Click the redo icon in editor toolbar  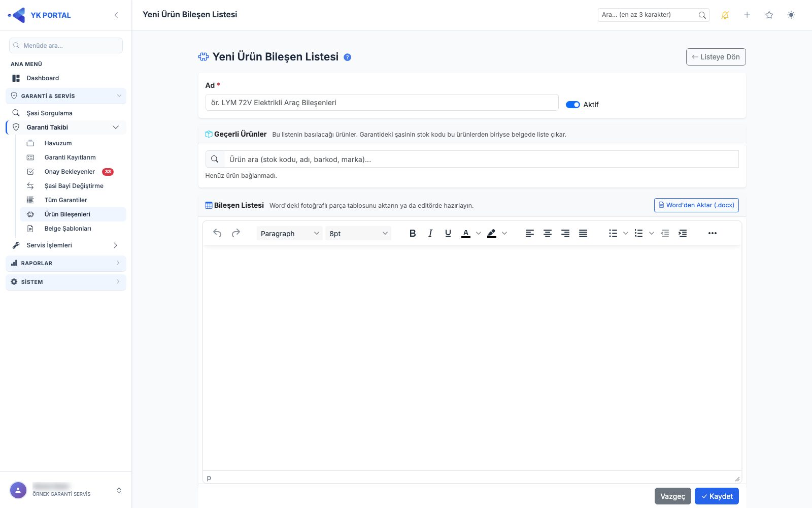[x=235, y=233]
